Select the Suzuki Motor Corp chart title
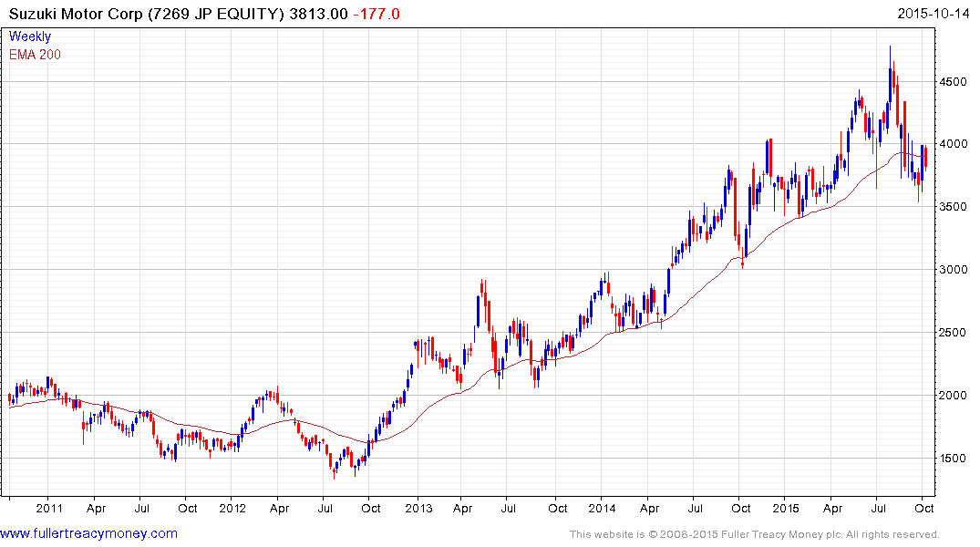The width and height of the screenshot is (980, 547). (146, 14)
